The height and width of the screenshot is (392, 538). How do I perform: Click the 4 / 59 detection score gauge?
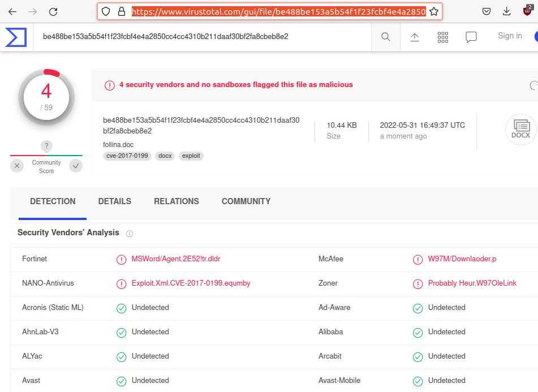click(46, 97)
